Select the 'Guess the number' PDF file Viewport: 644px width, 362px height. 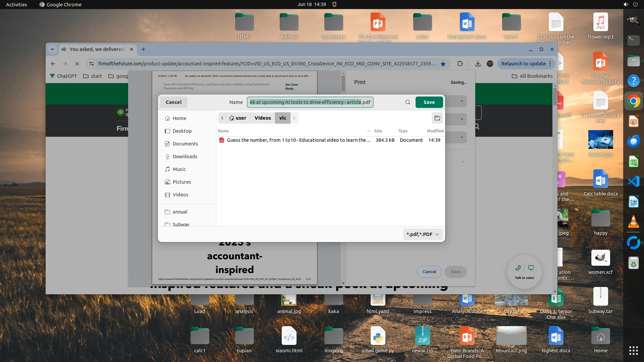pyautogui.click(x=299, y=140)
